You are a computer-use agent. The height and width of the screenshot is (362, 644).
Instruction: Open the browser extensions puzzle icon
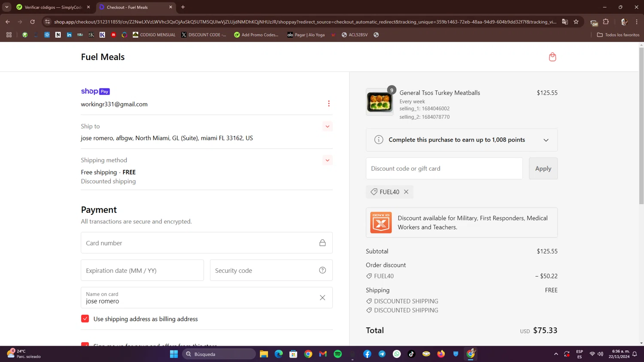[x=606, y=22]
